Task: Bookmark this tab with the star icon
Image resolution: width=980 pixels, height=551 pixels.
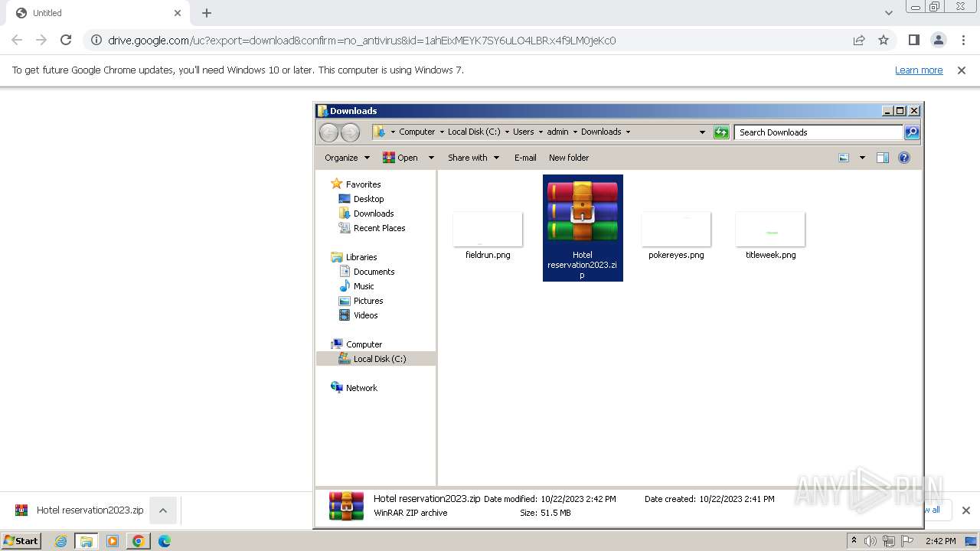Action: (884, 40)
